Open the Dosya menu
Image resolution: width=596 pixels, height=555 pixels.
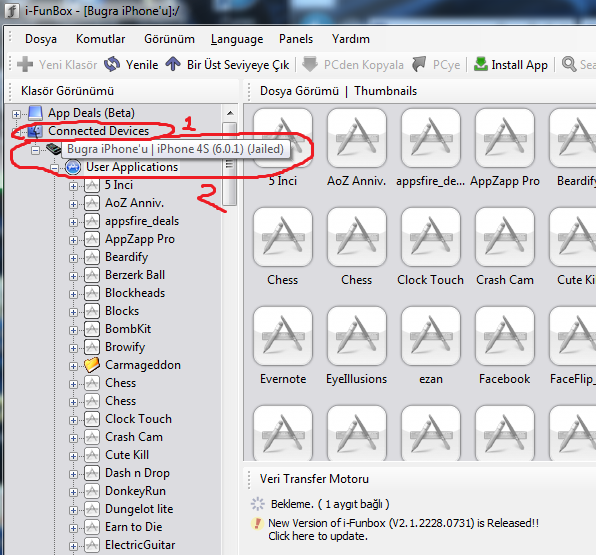point(41,39)
